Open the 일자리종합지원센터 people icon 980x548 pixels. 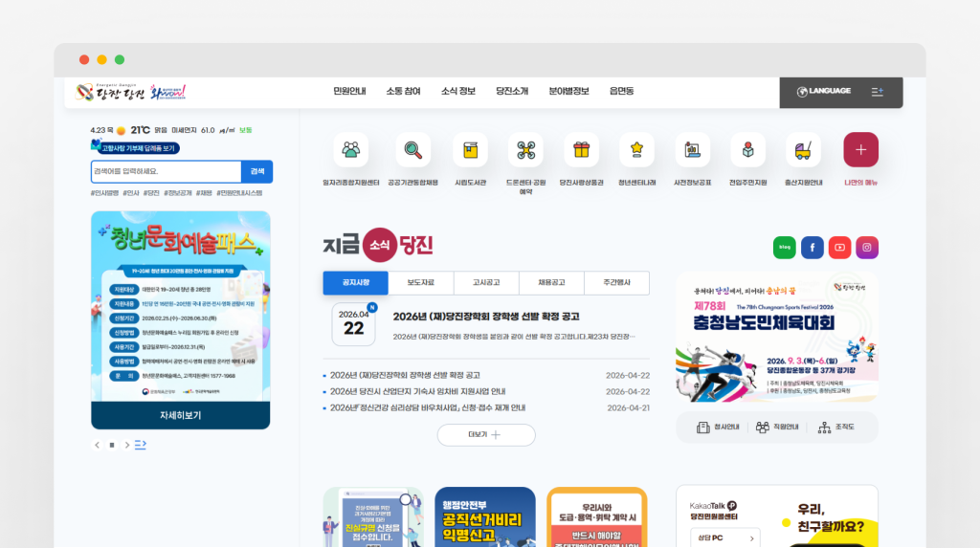pyautogui.click(x=350, y=150)
